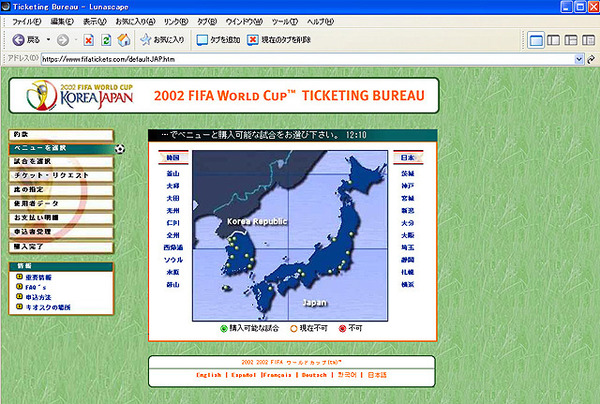Open the ツール(T) menu
Screen dimensions: 600x404
tap(285, 22)
